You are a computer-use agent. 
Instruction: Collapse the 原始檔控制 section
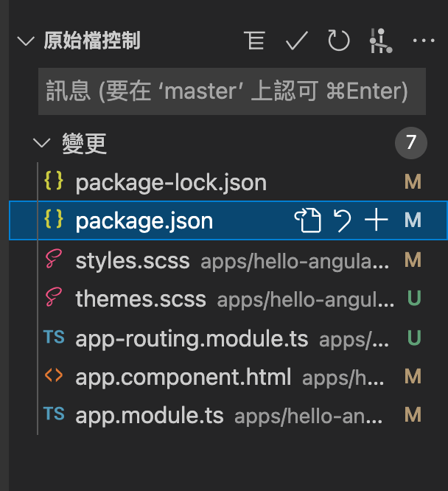click(x=27, y=41)
